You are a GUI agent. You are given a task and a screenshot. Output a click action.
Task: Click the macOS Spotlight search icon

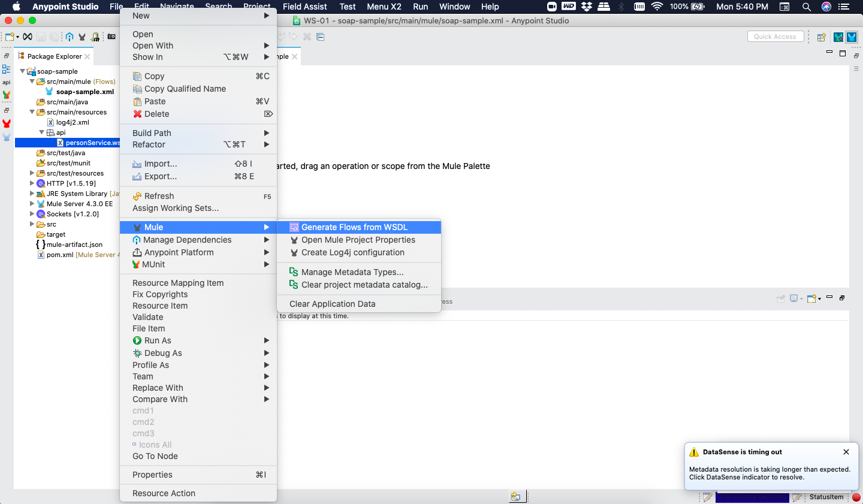[x=807, y=7]
